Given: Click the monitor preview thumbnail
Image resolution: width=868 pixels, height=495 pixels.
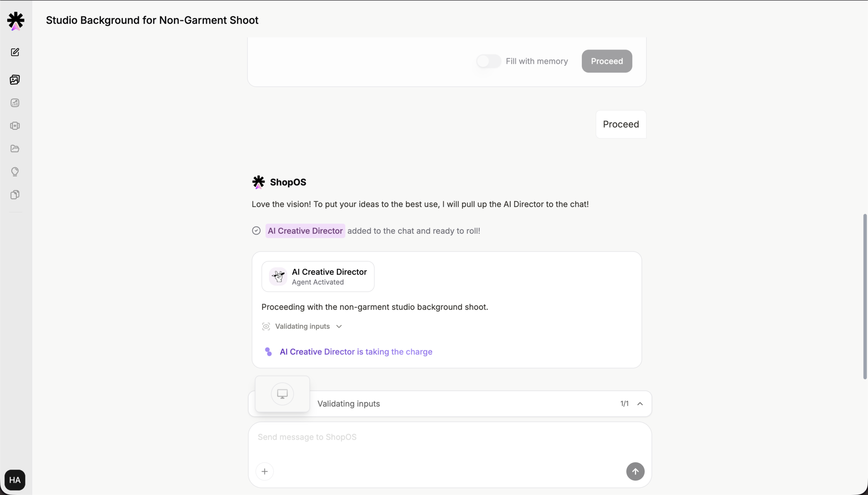Looking at the screenshot, I should click(x=282, y=394).
